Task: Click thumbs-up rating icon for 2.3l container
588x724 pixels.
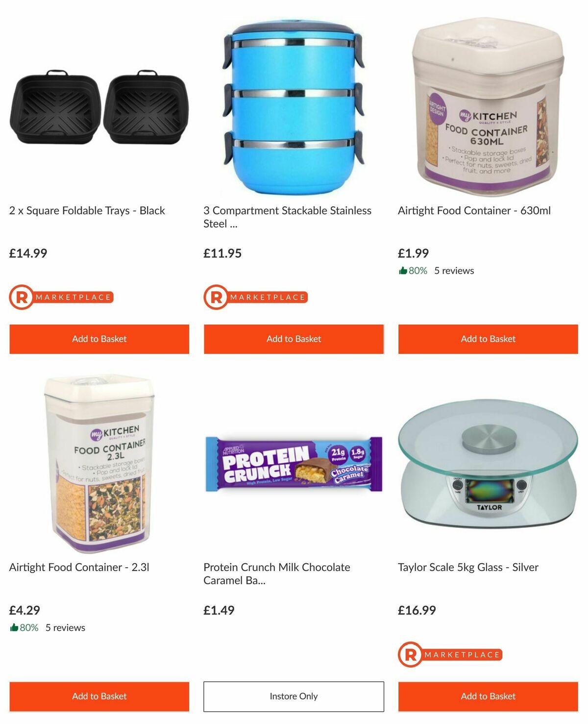Action: point(14,627)
